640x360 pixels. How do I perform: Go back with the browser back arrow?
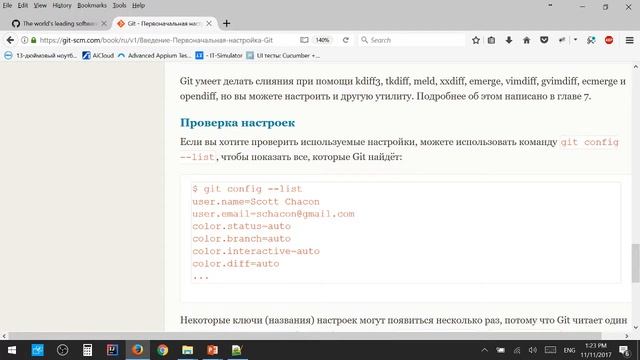click(x=10, y=40)
